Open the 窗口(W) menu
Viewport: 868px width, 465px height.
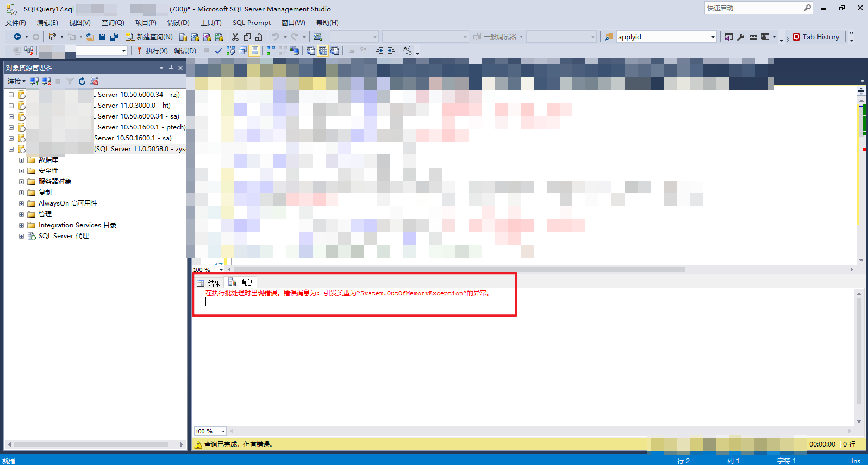[294, 23]
